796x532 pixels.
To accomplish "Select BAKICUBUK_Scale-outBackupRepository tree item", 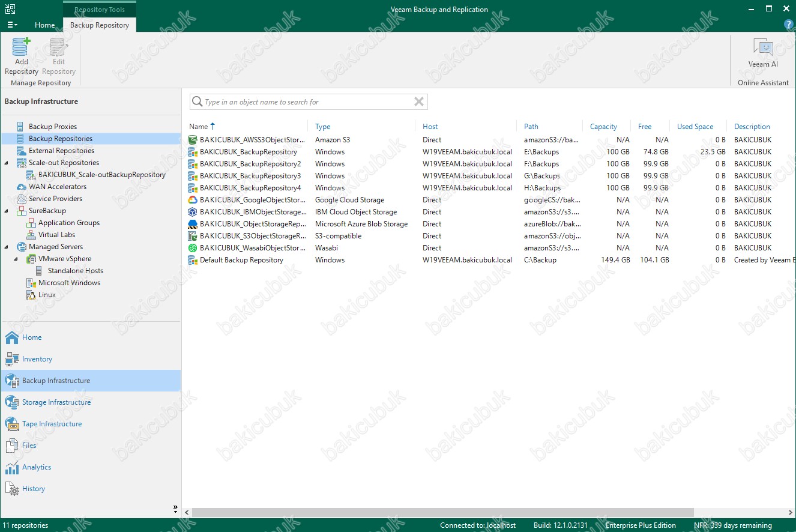I will pyautogui.click(x=102, y=175).
